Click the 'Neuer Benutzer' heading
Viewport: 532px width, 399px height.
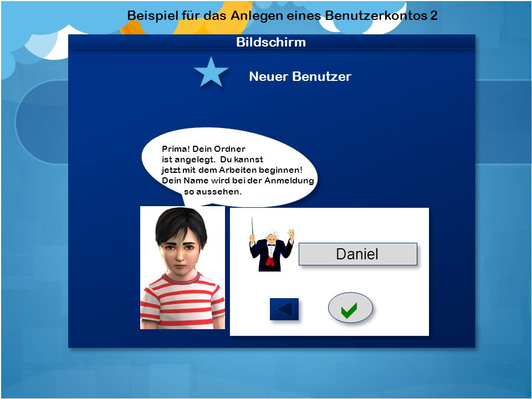coord(300,76)
